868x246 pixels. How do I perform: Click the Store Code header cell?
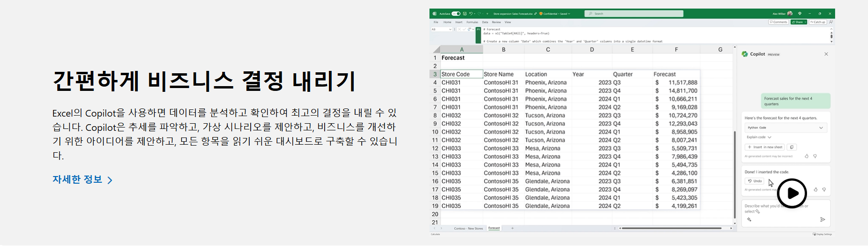(461, 74)
